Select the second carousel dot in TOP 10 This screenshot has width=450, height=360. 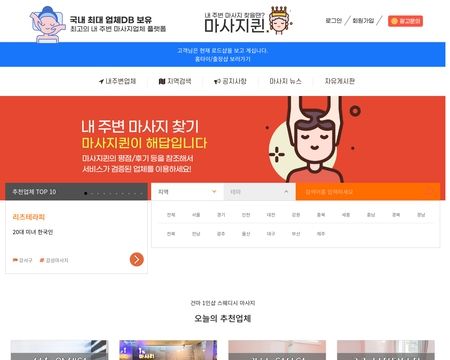click(x=92, y=193)
